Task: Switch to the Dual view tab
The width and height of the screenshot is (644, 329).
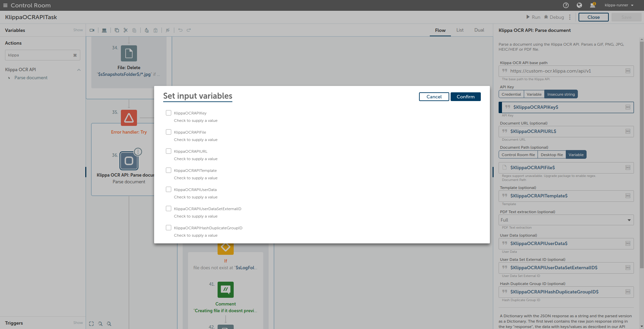Action: pyautogui.click(x=479, y=30)
